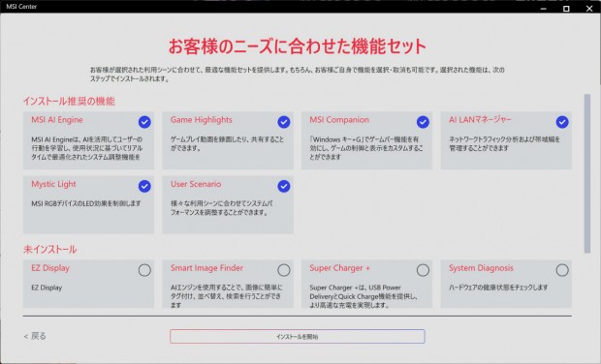Click the MSI AI Engine title text

point(57,120)
